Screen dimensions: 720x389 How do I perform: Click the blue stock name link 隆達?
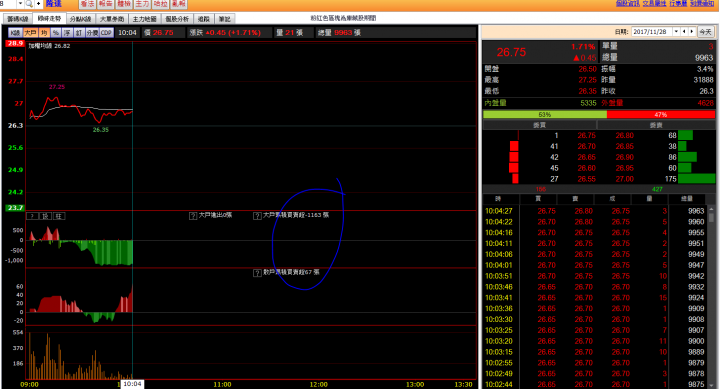click(x=54, y=4)
